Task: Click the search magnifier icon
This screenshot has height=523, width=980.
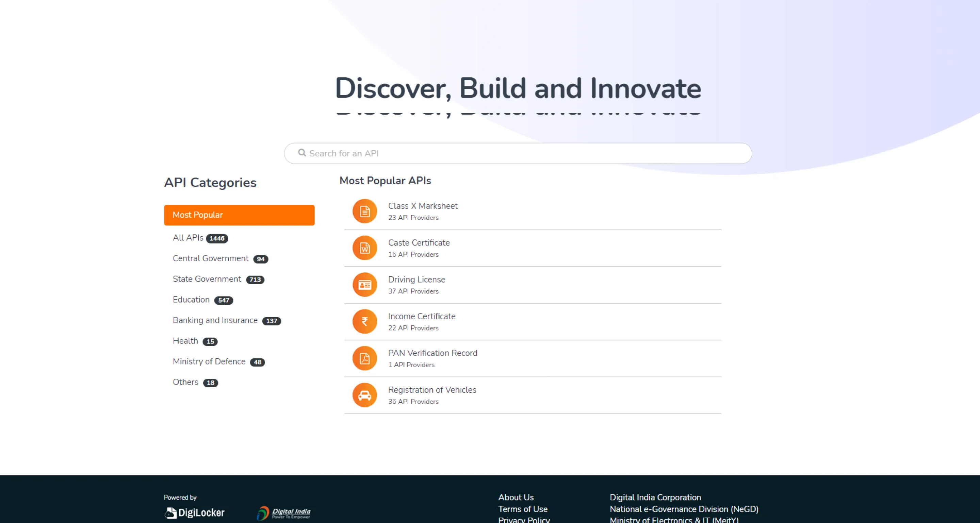Action: [x=302, y=153]
